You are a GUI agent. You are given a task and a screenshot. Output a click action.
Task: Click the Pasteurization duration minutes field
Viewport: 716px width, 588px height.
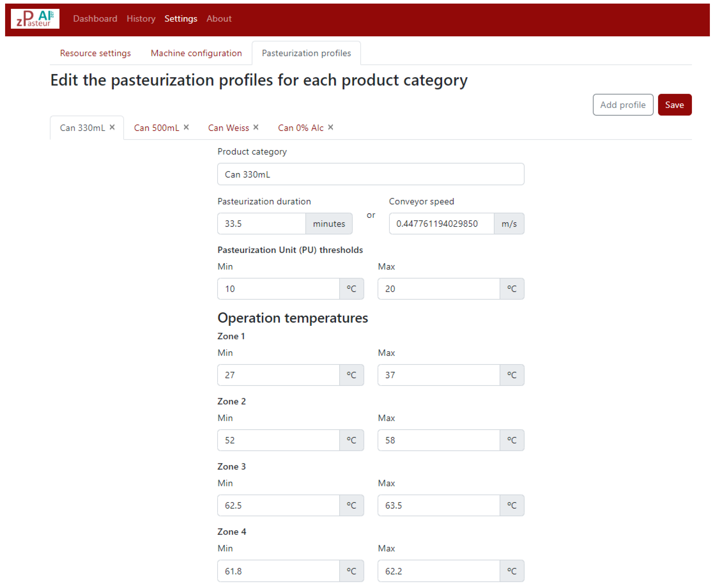261,224
